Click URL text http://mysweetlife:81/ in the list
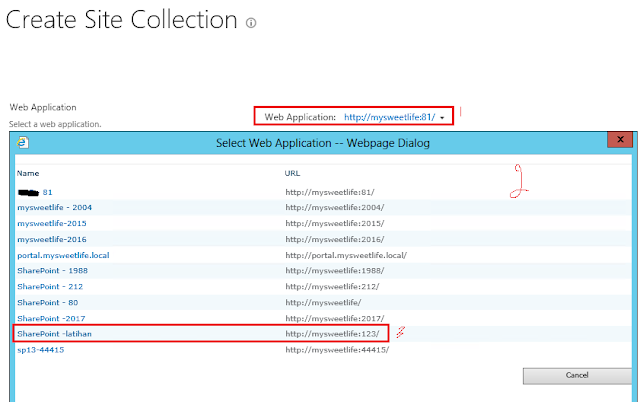 coord(330,192)
